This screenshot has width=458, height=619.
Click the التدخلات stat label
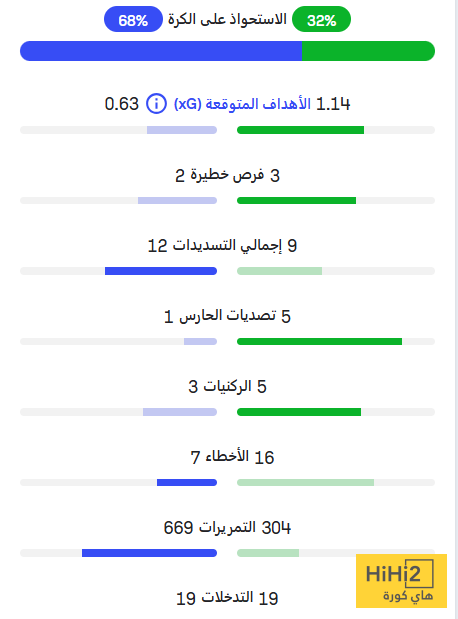pyautogui.click(x=227, y=597)
